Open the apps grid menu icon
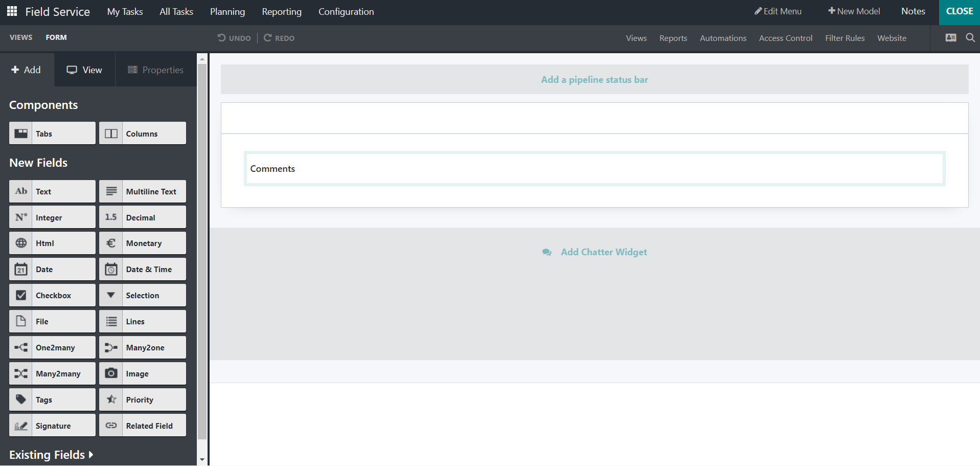 pyautogui.click(x=12, y=11)
